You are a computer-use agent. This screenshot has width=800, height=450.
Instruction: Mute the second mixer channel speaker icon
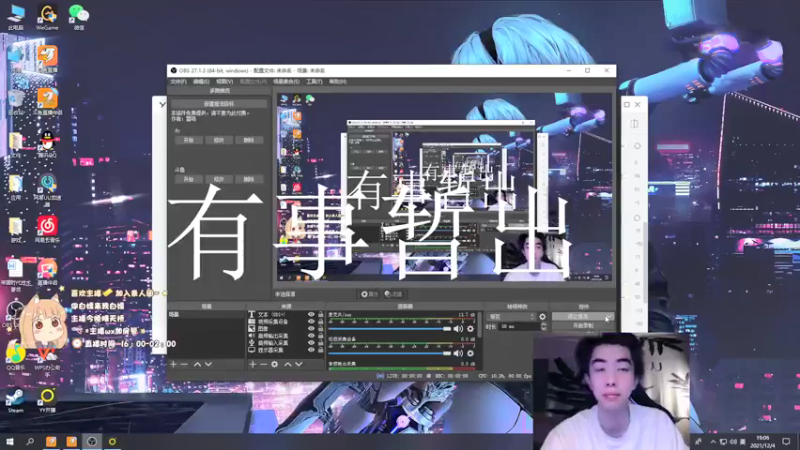458,353
